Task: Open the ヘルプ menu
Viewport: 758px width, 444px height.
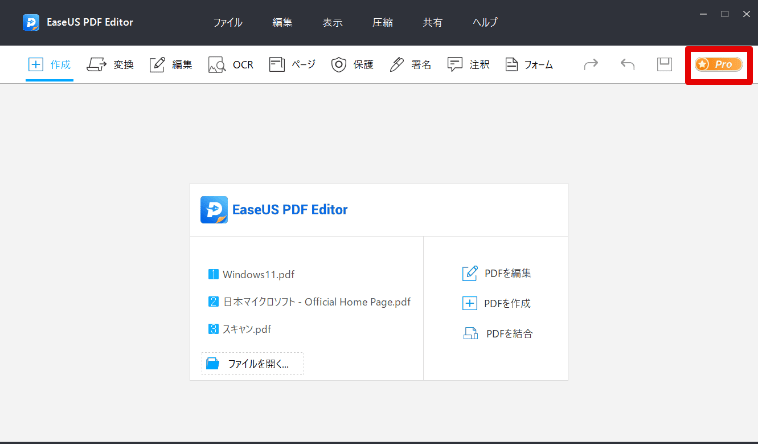Action: [485, 22]
